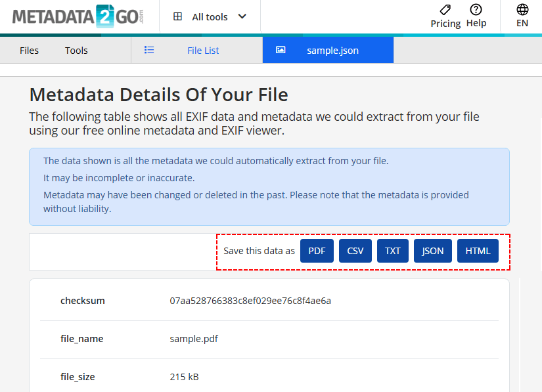Click the image icon on sample.json tab
The image size is (542, 392).
coord(281,49)
